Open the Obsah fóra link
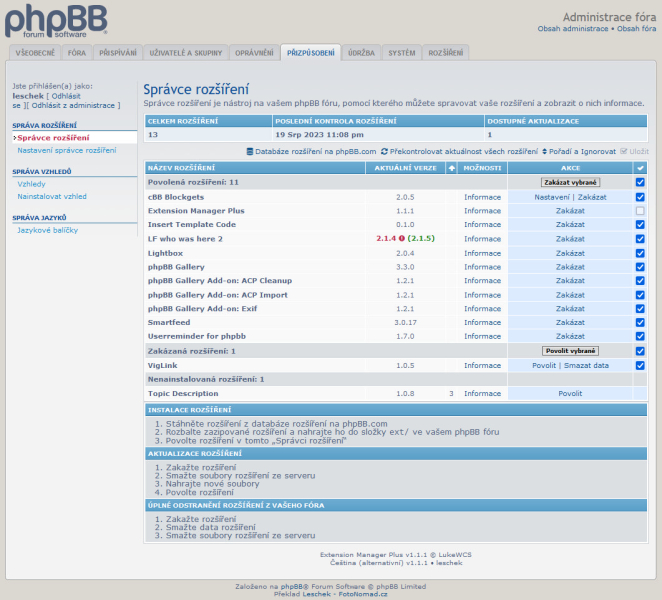This screenshot has width=662, height=600. click(x=637, y=29)
